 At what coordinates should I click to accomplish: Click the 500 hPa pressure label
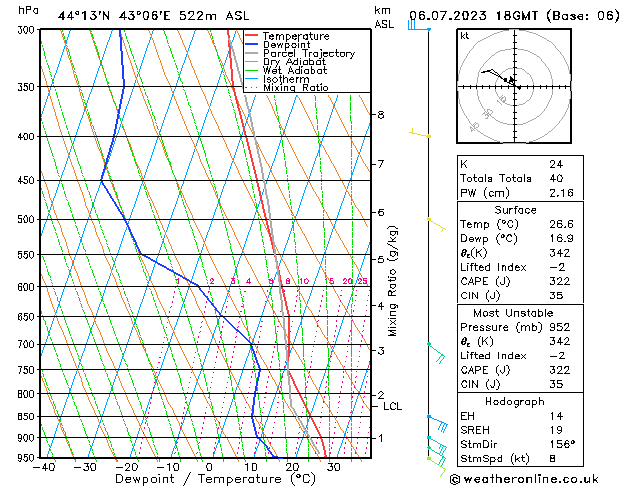pos(28,220)
